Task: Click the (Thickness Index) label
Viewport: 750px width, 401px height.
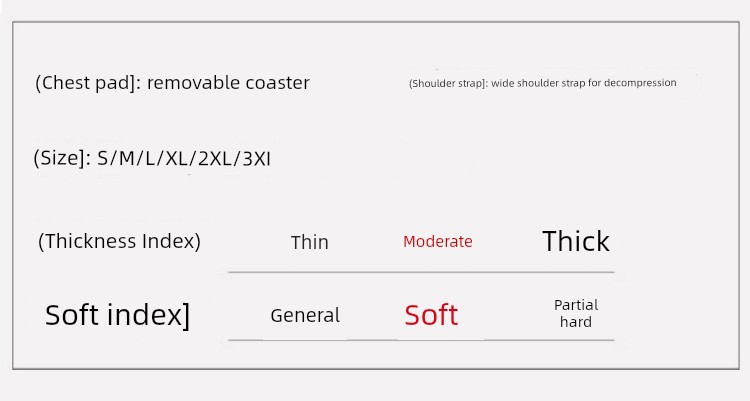Action: (x=119, y=241)
